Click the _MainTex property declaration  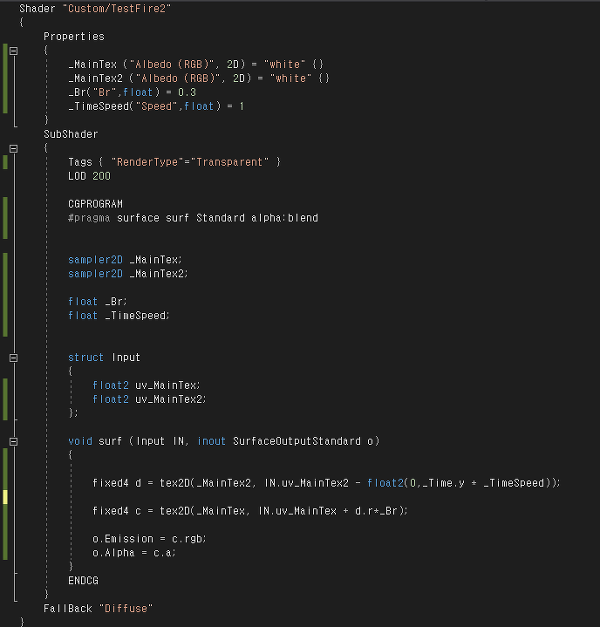pyautogui.click(x=196, y=64)
